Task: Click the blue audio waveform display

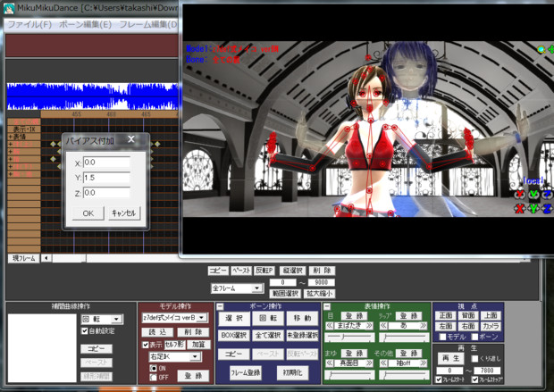Action: pos(92,96)
